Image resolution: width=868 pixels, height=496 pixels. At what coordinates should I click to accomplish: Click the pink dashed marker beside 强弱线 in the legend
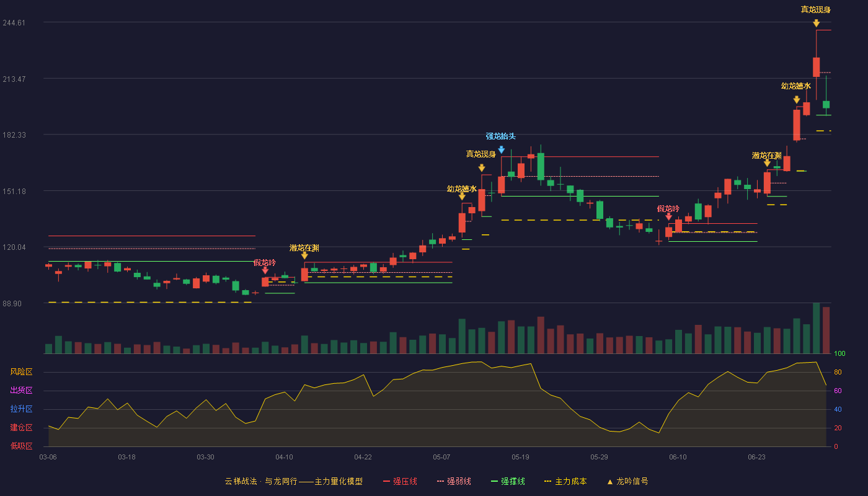[x=441, y=481]
